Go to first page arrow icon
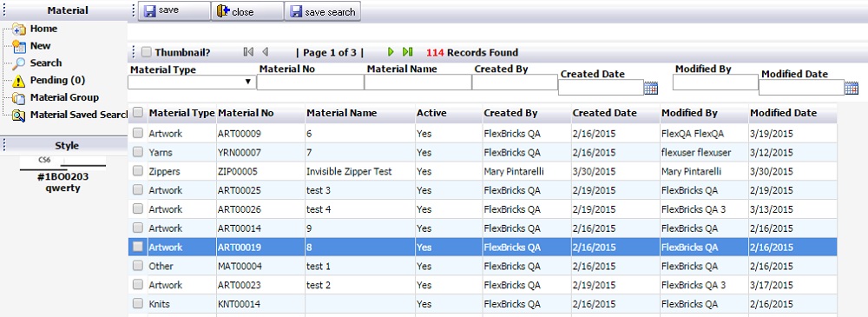 [248, 52]
